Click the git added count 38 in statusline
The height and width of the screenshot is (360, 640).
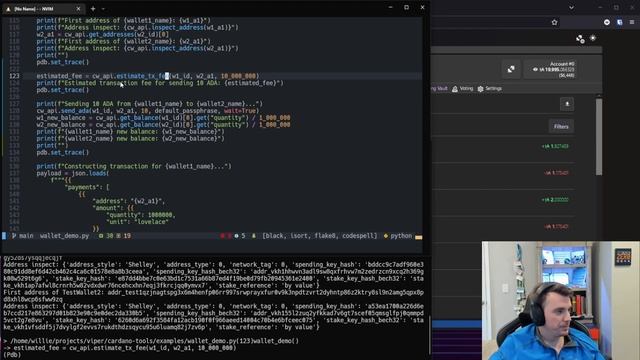coord(106,236)
